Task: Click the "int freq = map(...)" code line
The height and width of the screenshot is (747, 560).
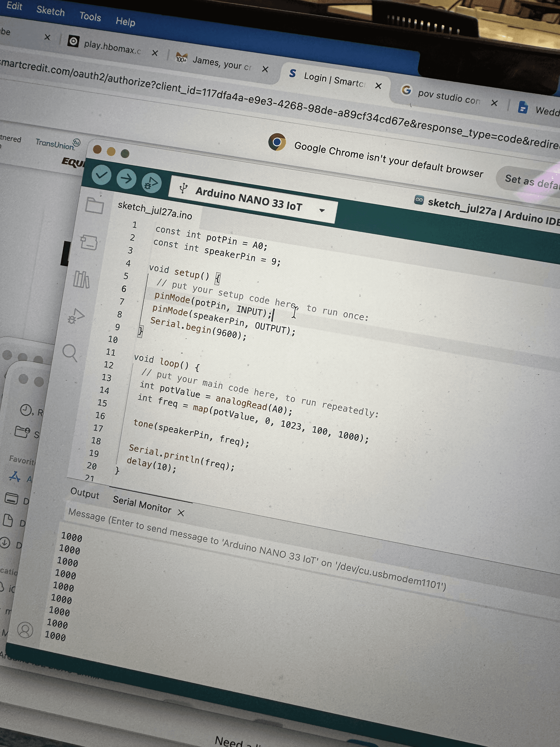Action: [253, 418]
